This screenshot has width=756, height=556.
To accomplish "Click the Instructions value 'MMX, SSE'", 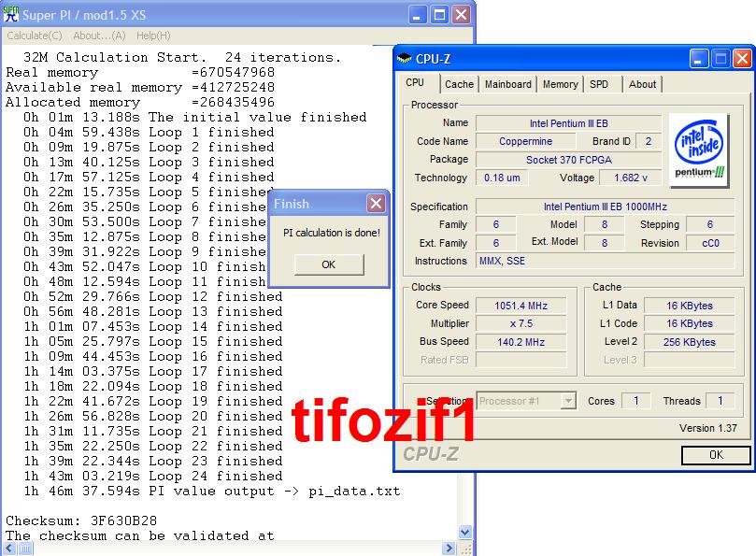I will coord(606,261).
